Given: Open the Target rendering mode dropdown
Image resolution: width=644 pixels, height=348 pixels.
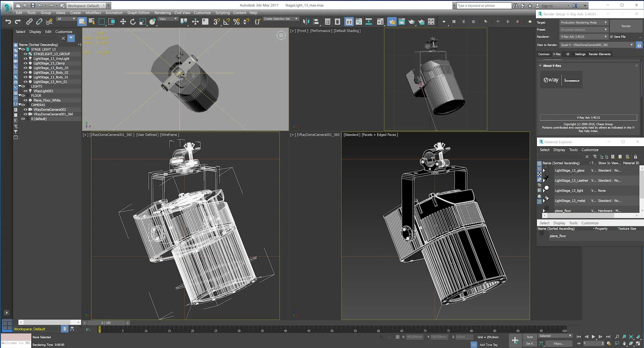Looking at the screenshot, I should [584, 23].
